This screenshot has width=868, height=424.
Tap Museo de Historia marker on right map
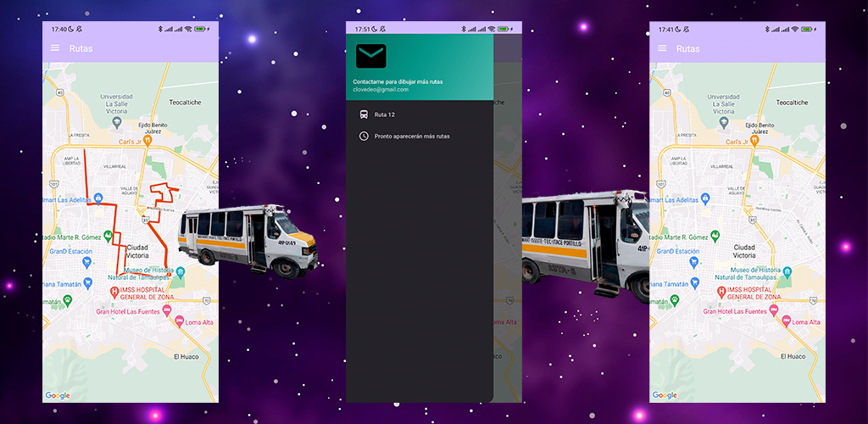787,272
